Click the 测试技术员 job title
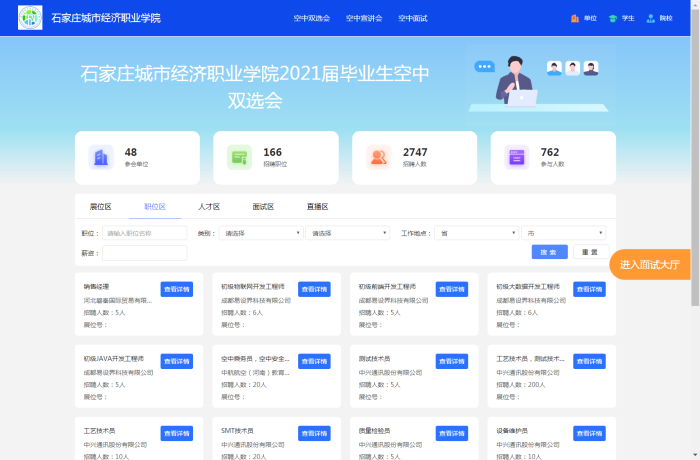The image size is (700, 460). [374, 359]
